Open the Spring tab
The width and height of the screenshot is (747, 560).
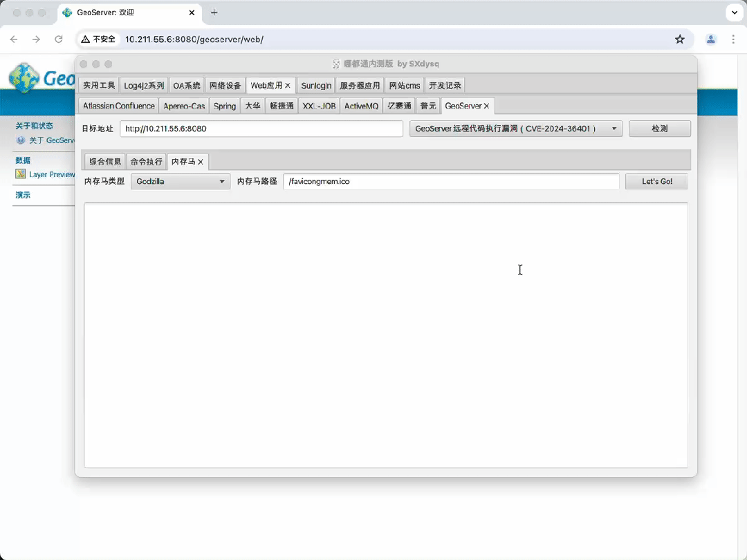(x=225, y=106)
